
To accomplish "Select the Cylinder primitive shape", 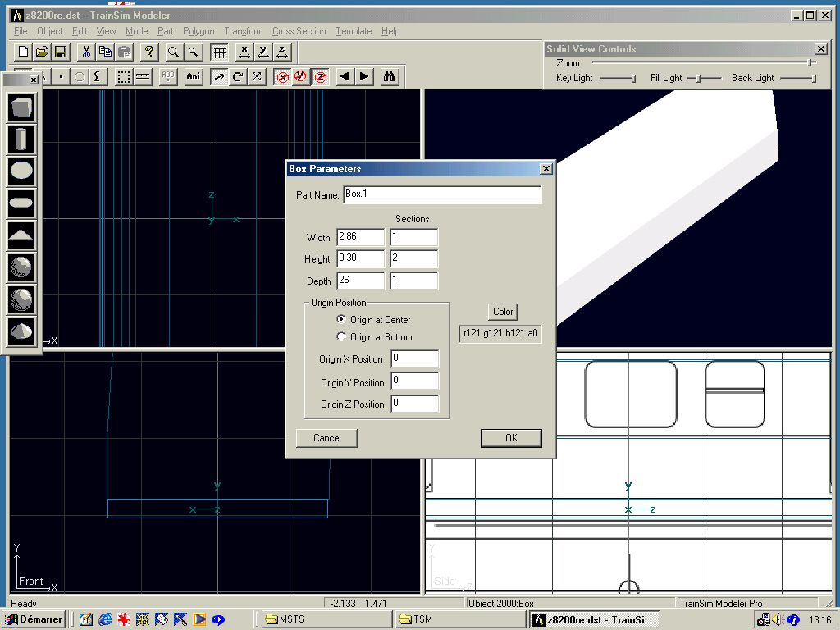I will (x=22, y=139).
